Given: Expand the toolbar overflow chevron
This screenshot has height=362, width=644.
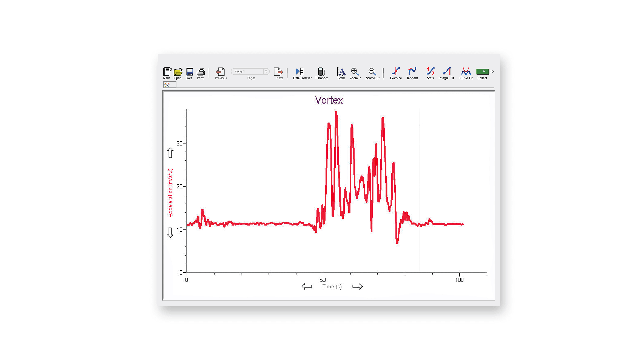Looking at the screenshot, I should 492,72.
